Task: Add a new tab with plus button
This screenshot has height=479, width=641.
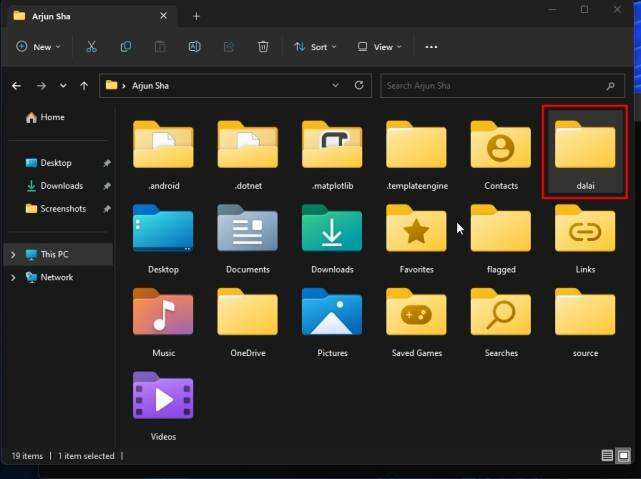Action: (196, 16)
